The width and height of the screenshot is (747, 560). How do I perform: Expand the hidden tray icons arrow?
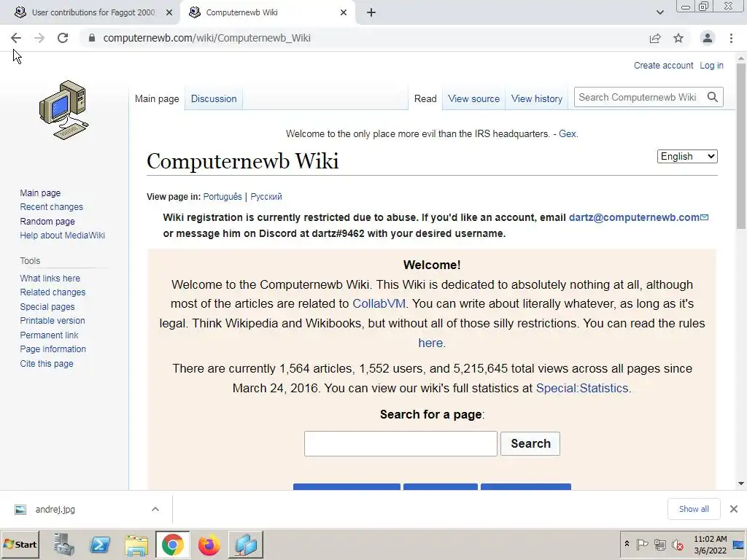tap(627, 544)
